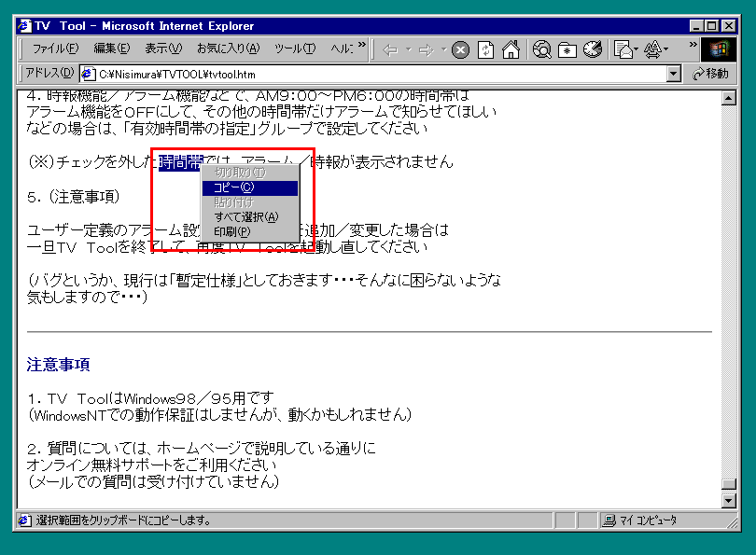The image size is (756, 555).
Task: Open the Back button history dropdown arrow
Action: click(x=408, y=49)
